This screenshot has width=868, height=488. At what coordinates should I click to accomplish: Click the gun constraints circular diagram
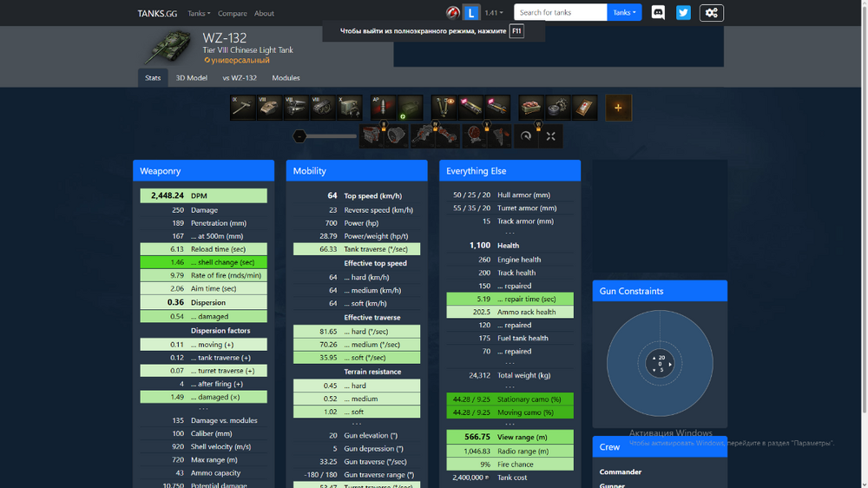coord(660,363)
